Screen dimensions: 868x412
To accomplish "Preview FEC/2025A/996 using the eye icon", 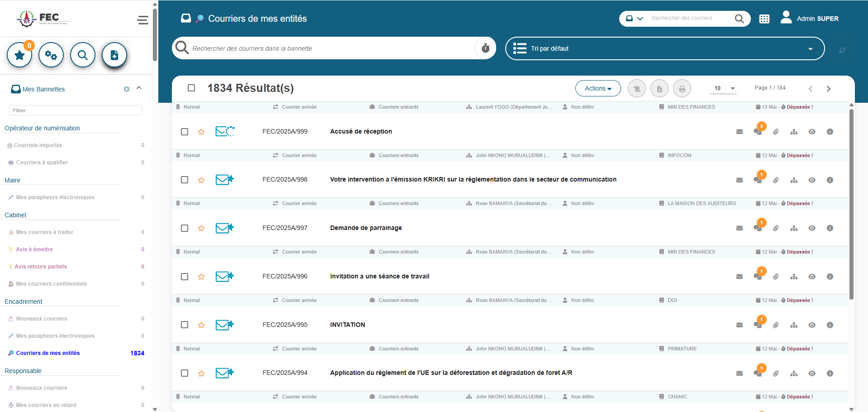I will click(812, 276).
